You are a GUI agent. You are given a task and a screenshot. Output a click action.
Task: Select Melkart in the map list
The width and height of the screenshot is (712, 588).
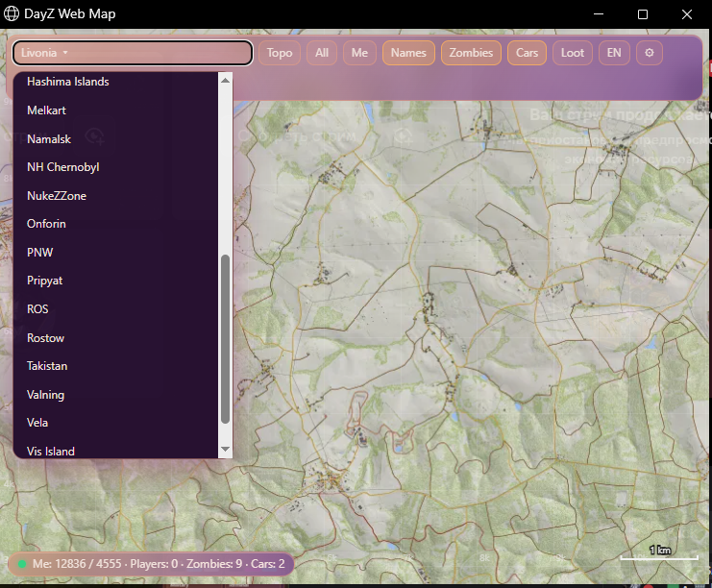116,110
